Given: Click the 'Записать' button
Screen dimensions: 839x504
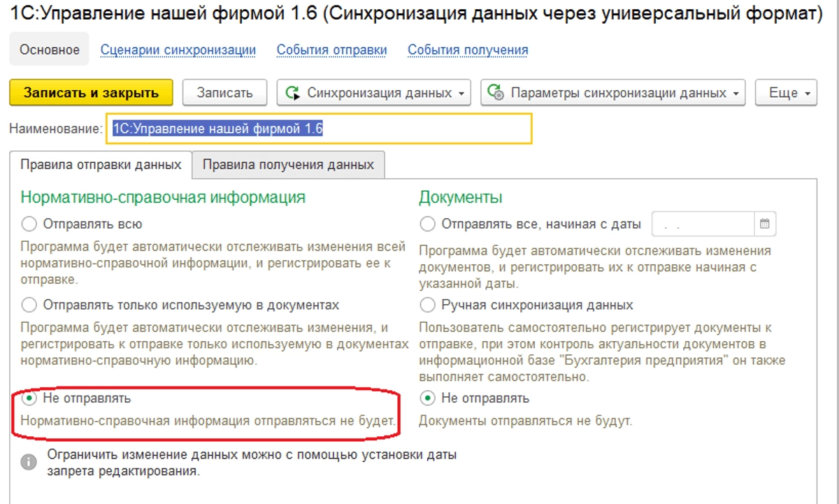Looking at the screenshot, I should point(224,93).
